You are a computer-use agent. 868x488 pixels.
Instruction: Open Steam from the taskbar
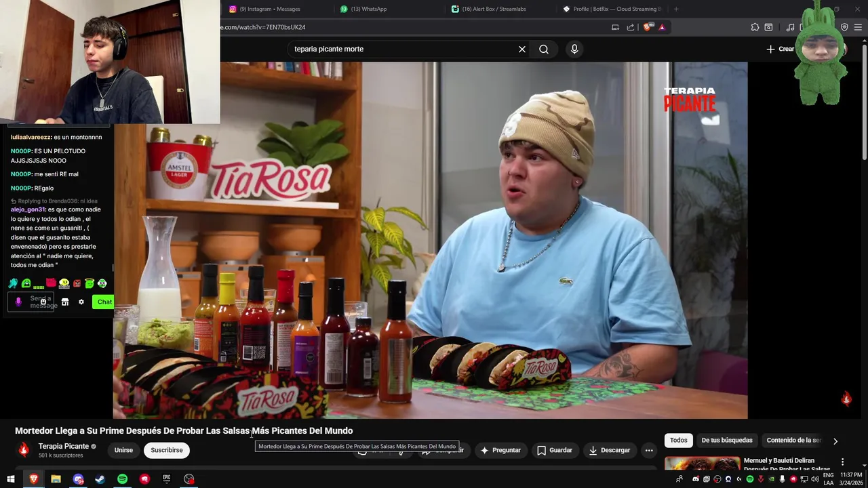tap(100, 479)
